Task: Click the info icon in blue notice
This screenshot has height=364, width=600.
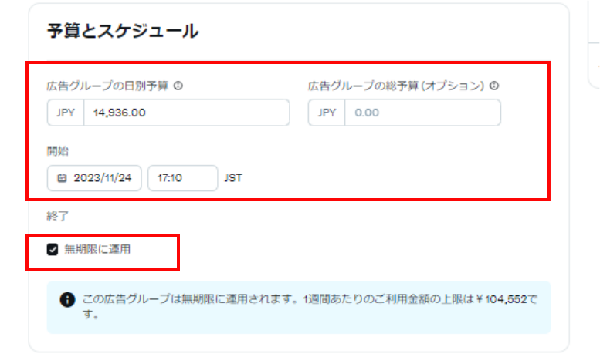Action: click(x=67, y=299)
